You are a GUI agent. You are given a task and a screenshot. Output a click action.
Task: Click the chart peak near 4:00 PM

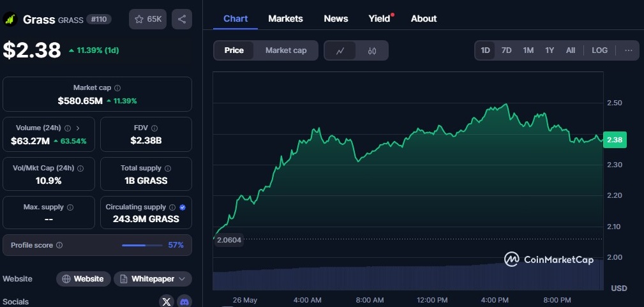tap(506, 105)
